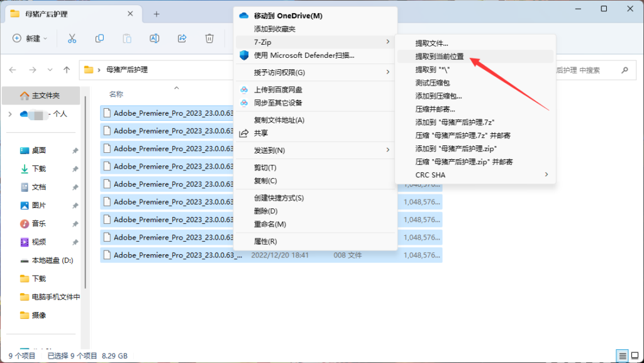Close the 母猪产后护理 tab
This screenshot has height=363, width=644.
[130, 14]
